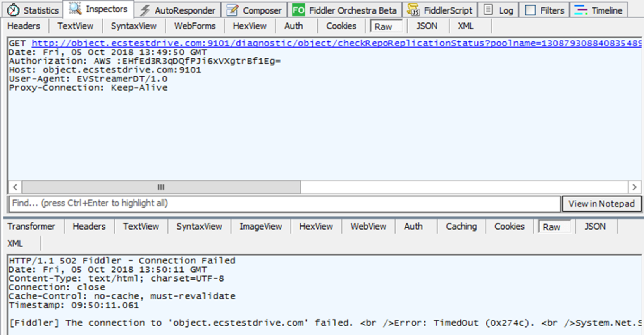Open Fiddler Orchestra Beta tab
Screen dimensions: 644x335
344,10
